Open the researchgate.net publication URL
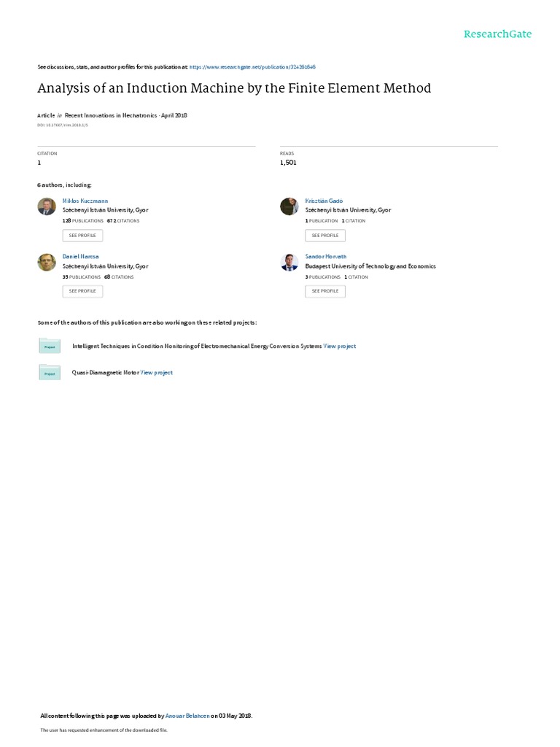This screenshot has height=747, width=560. 252,67
